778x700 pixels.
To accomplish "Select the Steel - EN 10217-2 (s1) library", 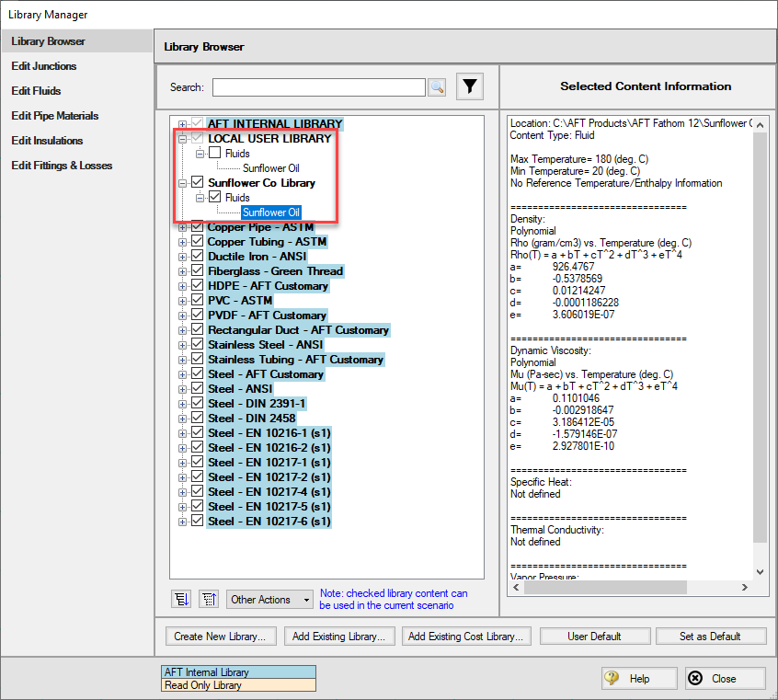I will click(269, 477).
